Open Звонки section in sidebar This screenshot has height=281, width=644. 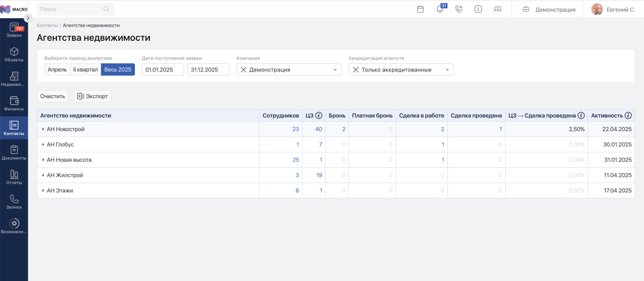point(14,202)
